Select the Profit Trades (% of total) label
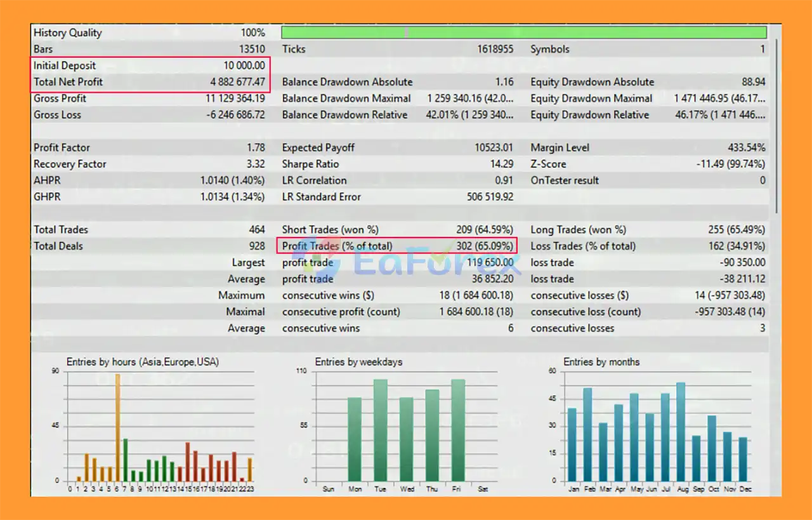The width and height of the screenshot is (812, 520). pos(337,246)
